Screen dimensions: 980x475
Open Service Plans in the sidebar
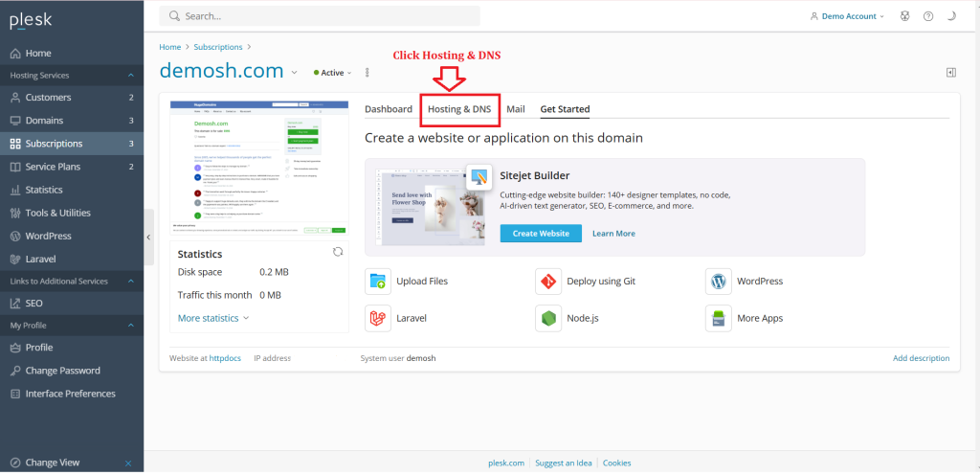[x=72, y=167]
